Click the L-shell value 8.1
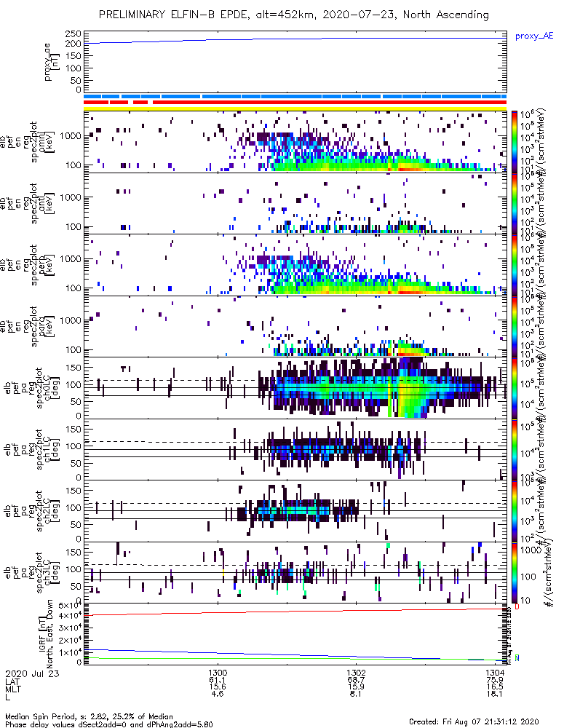Image resolution: width=564 pixels, height=728 pixels. coord(356,694)
